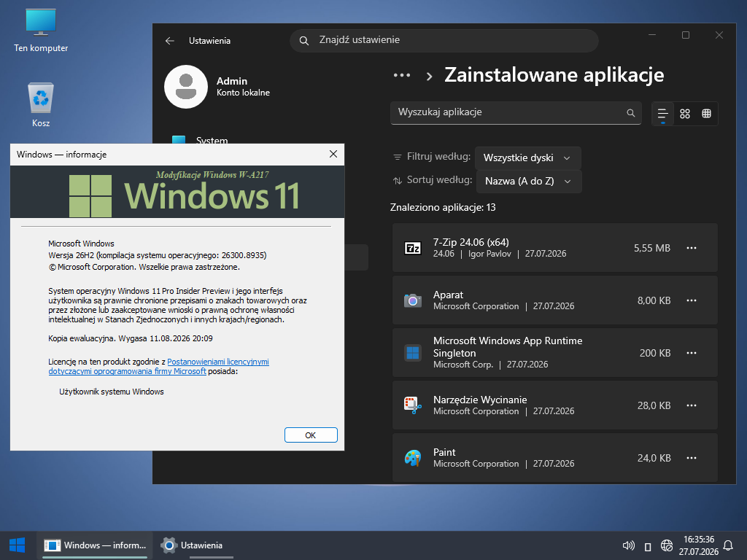Viewport: 747px width, 560px height.
Task: Click Kopia ewaluacyjna expiry text
Action: 131,338
